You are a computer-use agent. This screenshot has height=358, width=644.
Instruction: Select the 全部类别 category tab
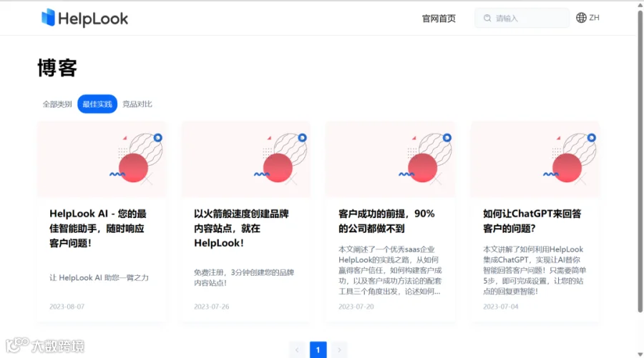tap(57, 104)
